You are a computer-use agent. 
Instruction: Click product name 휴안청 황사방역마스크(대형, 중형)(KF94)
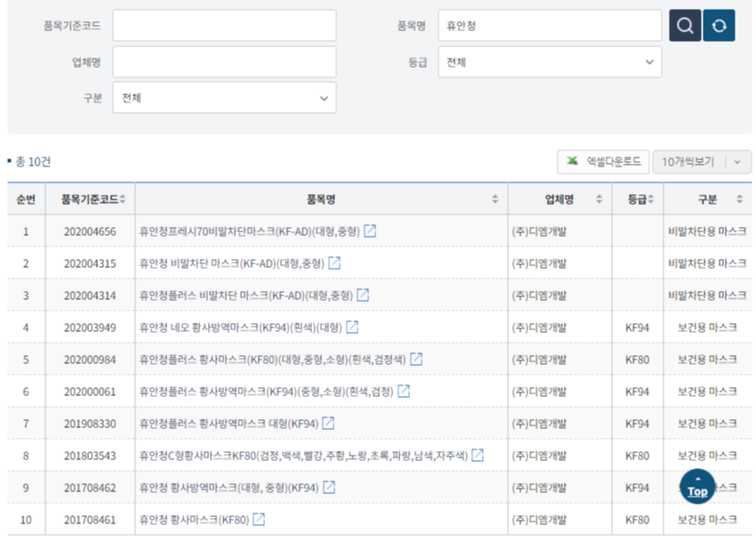coord(229,488)
